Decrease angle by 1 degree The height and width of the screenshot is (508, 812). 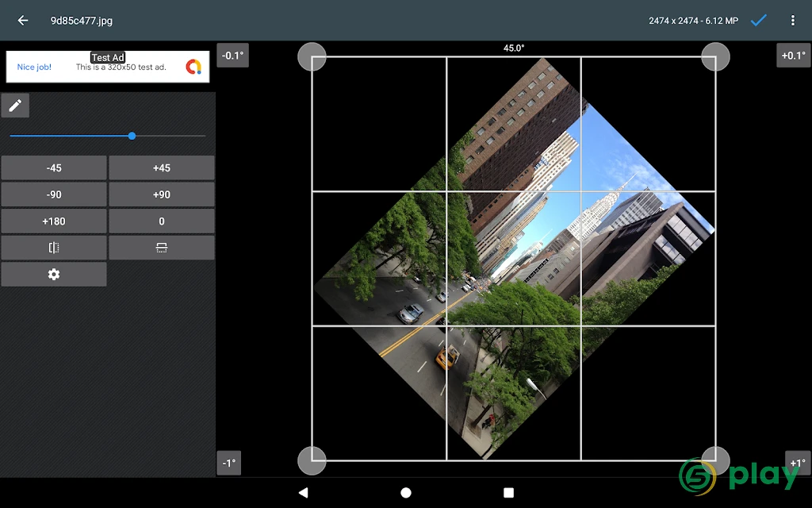tap(229, 463)
